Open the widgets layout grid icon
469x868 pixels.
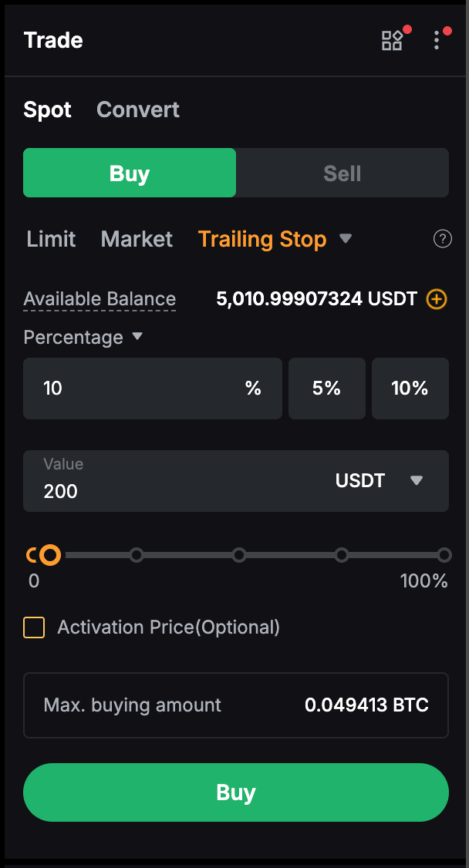[x=392, y=41]
